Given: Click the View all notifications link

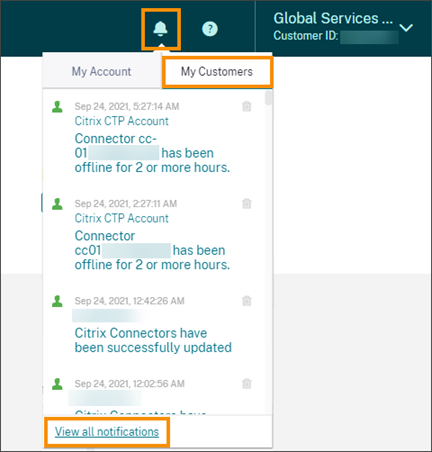Looking at the screenshot, I should pos(107,432).
